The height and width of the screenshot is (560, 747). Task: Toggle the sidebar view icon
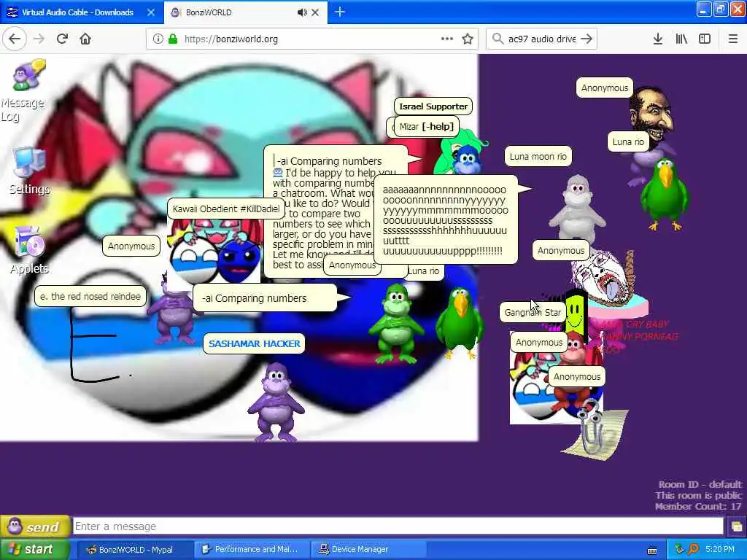pos(705,39)
